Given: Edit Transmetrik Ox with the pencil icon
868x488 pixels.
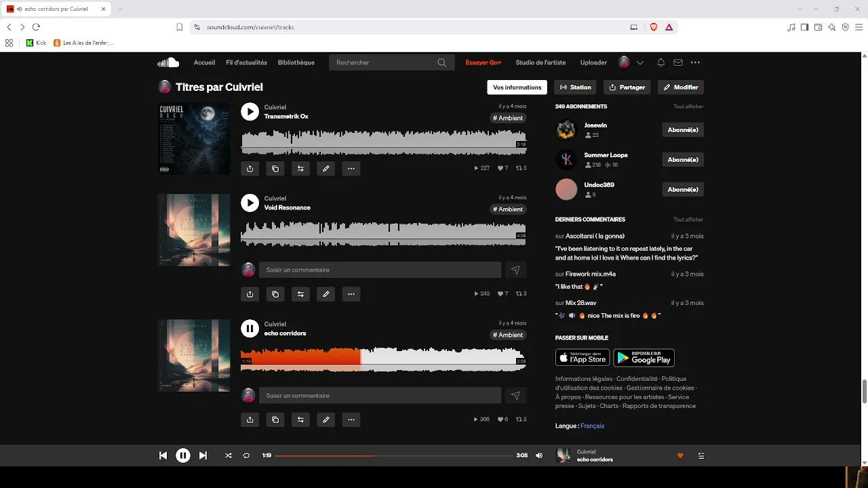Looking at the screenshot, I should pos(326,169).
